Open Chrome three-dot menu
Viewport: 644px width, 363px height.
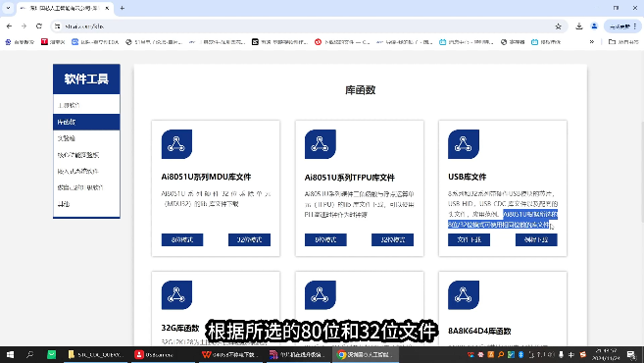[x=635, y=26]
